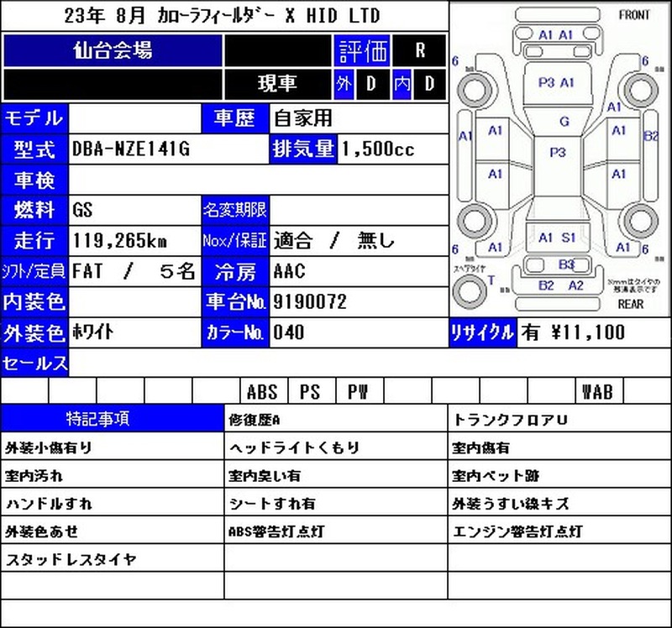Select the D grade next to 外

[371, 83]
